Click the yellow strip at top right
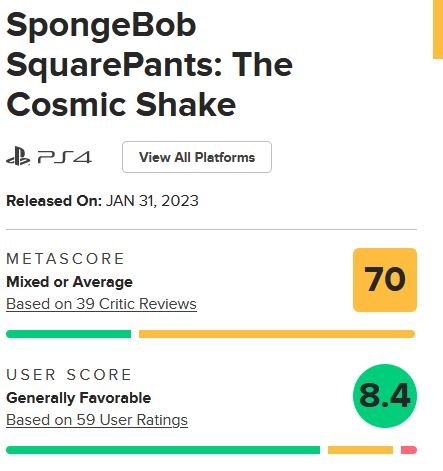Image resolution: width=443 pixels, height=471 pixels. pos(438,29)
